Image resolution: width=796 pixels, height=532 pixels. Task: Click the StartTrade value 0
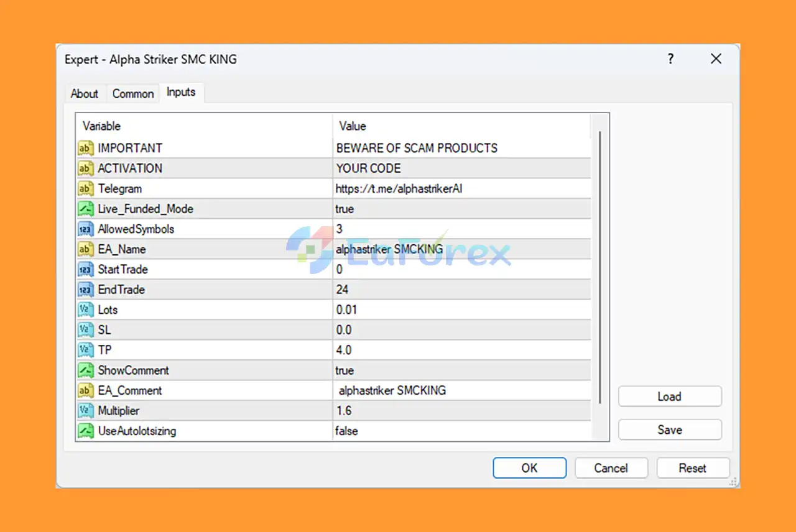(x=340, y=269)
